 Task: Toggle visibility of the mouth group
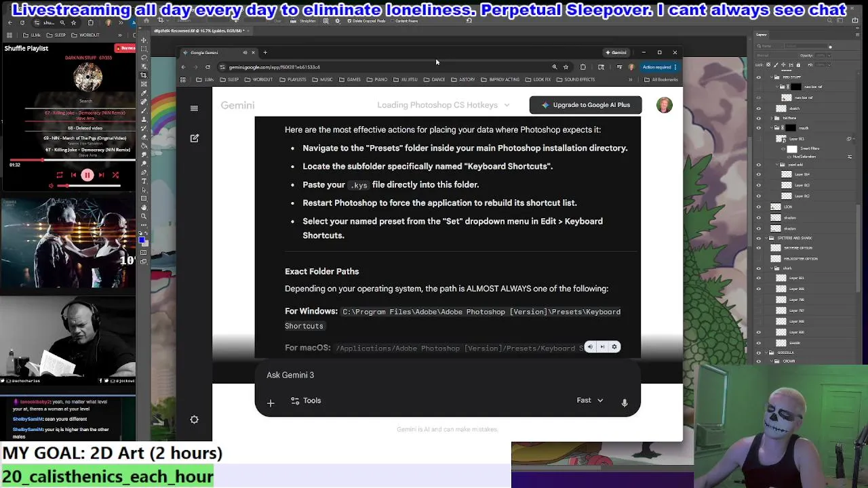(758, 128)
